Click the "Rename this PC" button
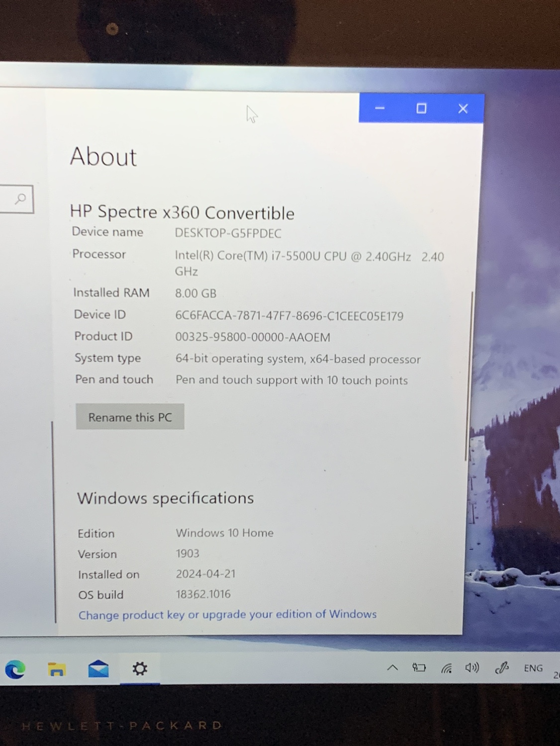This screenshot has width=560, height=746. click(x=130, y=417)
